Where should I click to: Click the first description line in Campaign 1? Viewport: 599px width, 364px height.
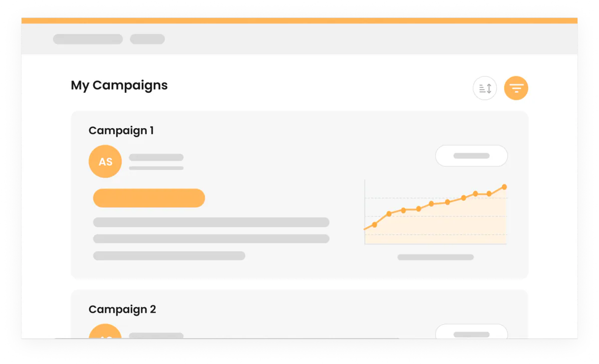pyautogui.click(x=211, y=222)
